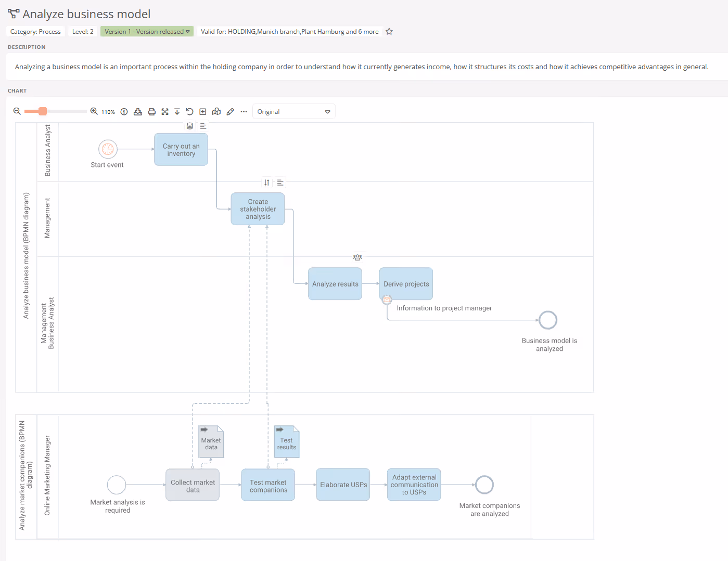Click the Level: 2 tag
Image resolution: width=728 pixels, height=561 pixels.
click(x=83, y=32)
